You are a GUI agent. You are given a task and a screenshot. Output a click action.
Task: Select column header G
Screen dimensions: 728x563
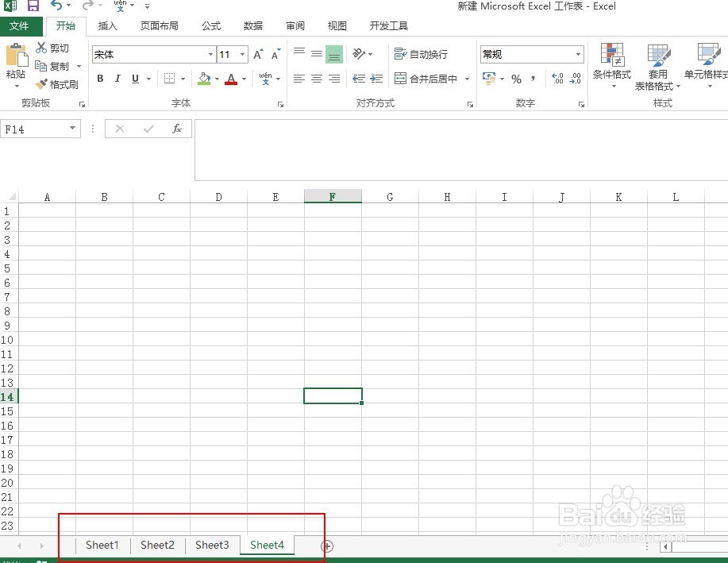(390, 197)
